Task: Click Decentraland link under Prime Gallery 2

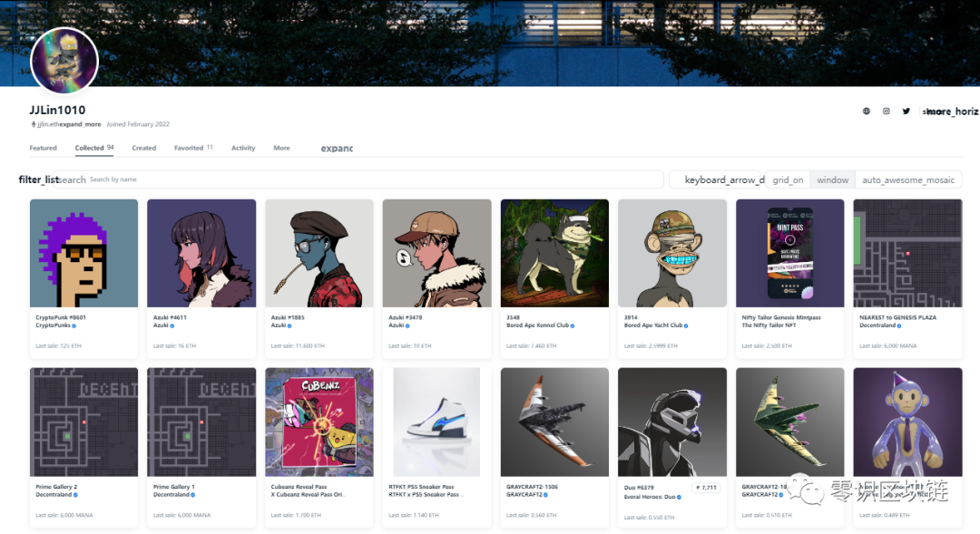Action: pos(54,495)
